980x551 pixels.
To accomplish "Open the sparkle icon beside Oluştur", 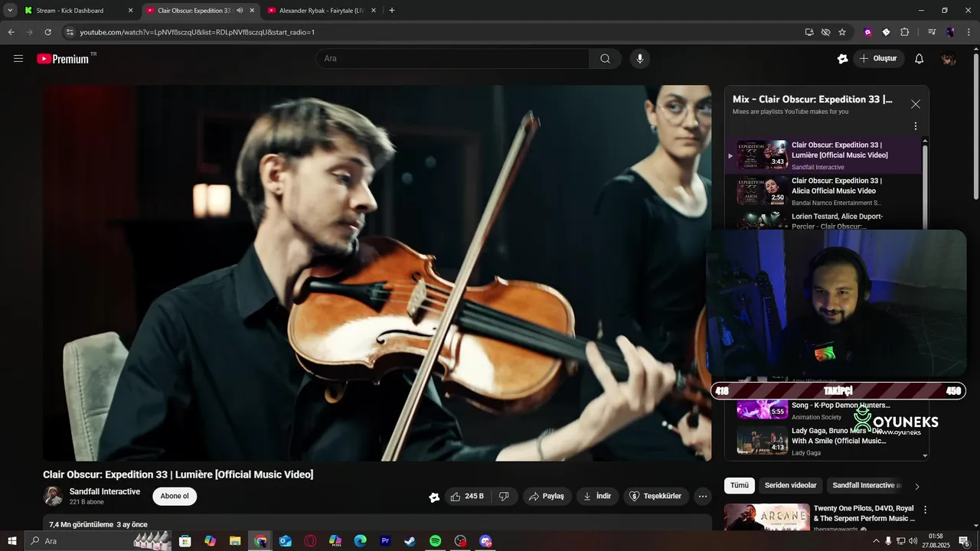I will [843, 59].
